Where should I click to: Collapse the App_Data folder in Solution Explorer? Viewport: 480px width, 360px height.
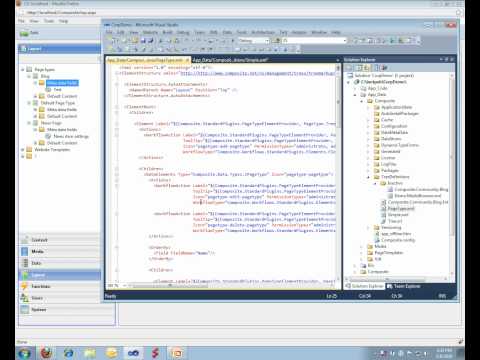355,95
